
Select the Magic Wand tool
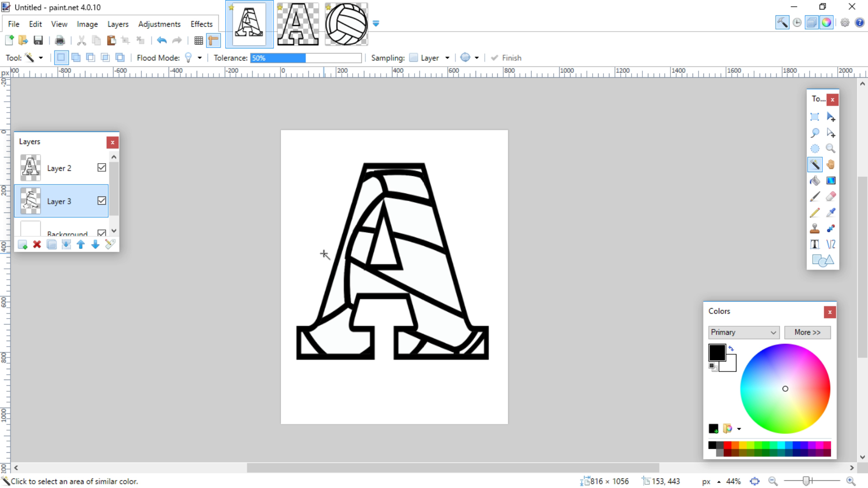[815, 164]
